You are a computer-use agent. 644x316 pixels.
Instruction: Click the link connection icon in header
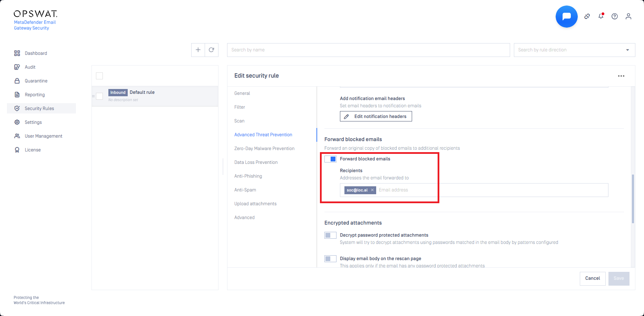587,17
